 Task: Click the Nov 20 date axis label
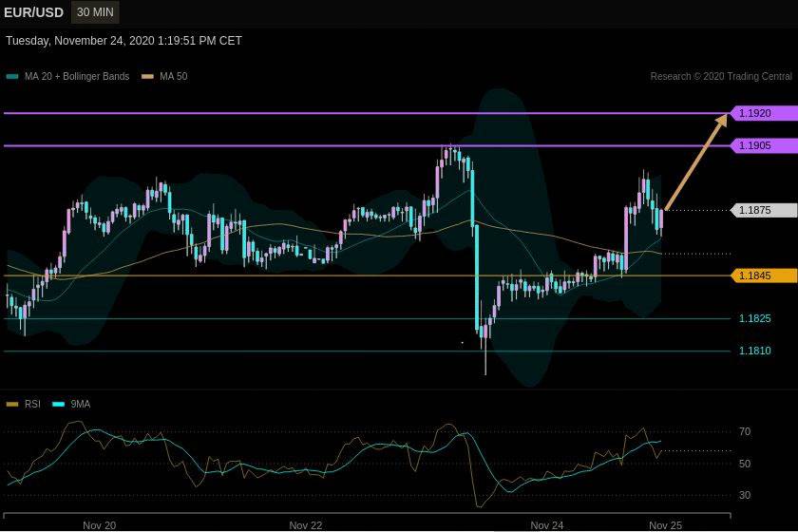tap(99, 525)
